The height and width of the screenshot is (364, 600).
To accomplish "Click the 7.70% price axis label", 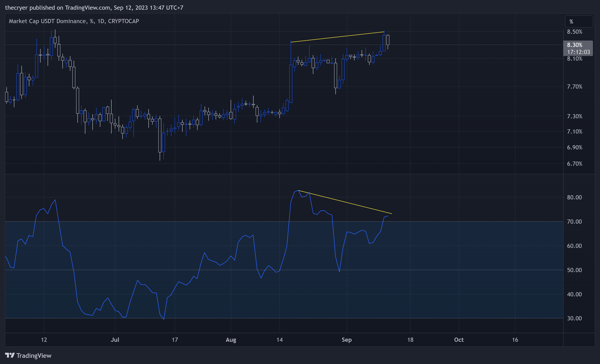I will click(574, 87).
